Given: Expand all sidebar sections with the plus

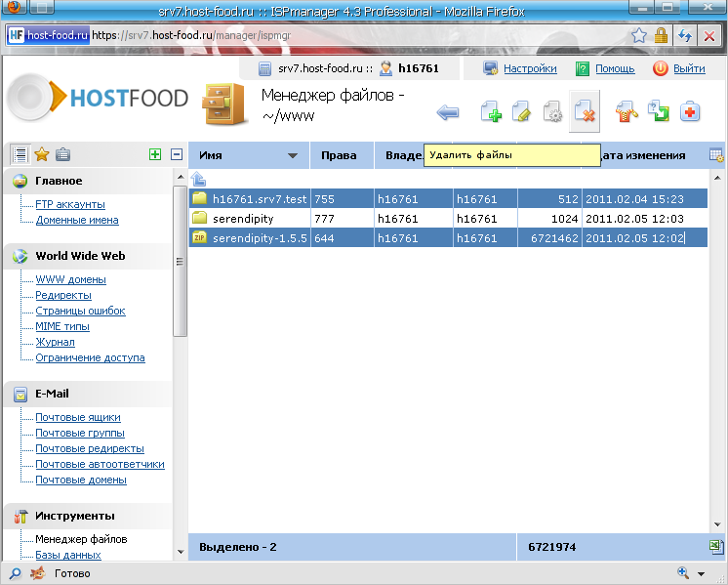Looking at the screenshot, I should 154,154.
